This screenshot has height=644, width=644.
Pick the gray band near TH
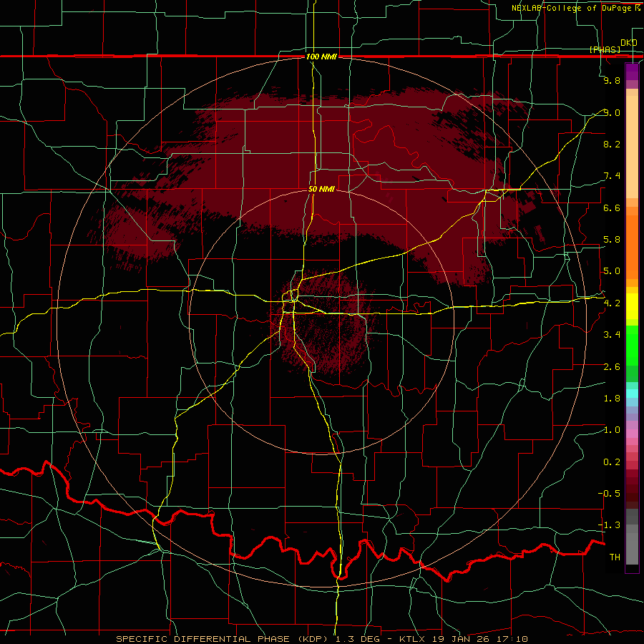point(632,549)
